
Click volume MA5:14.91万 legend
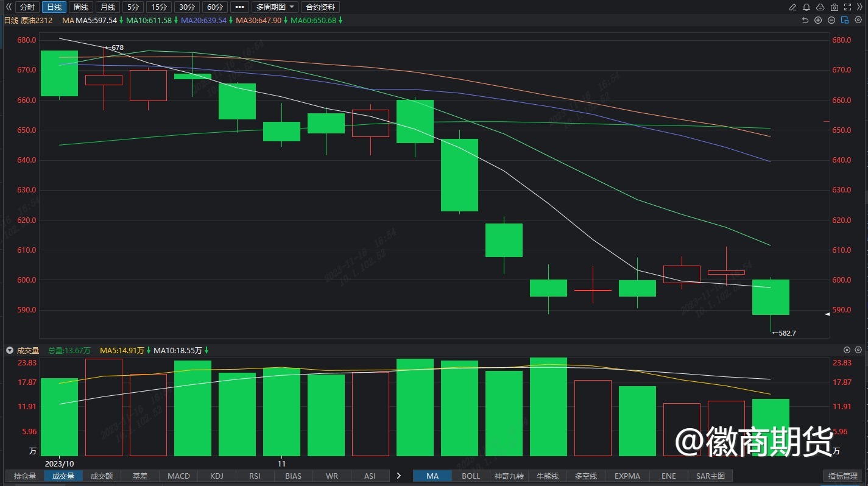pos(122,350)
